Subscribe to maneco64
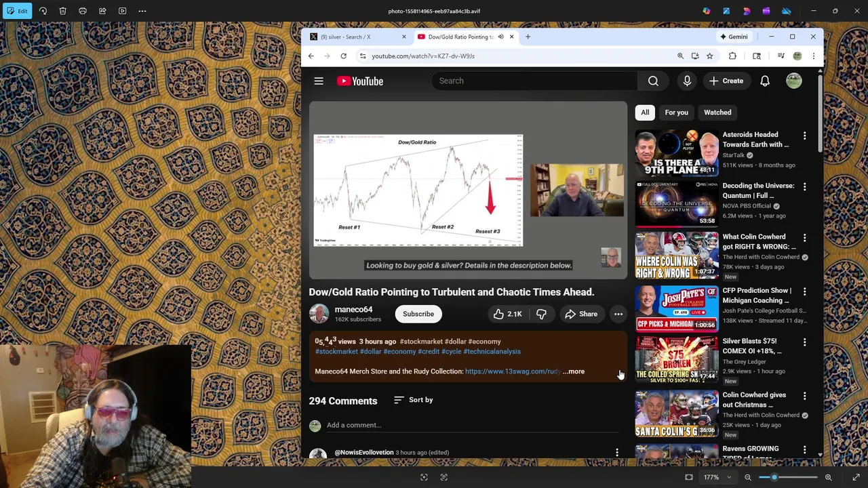The image size is (868, 488). [x=418, y=314]
